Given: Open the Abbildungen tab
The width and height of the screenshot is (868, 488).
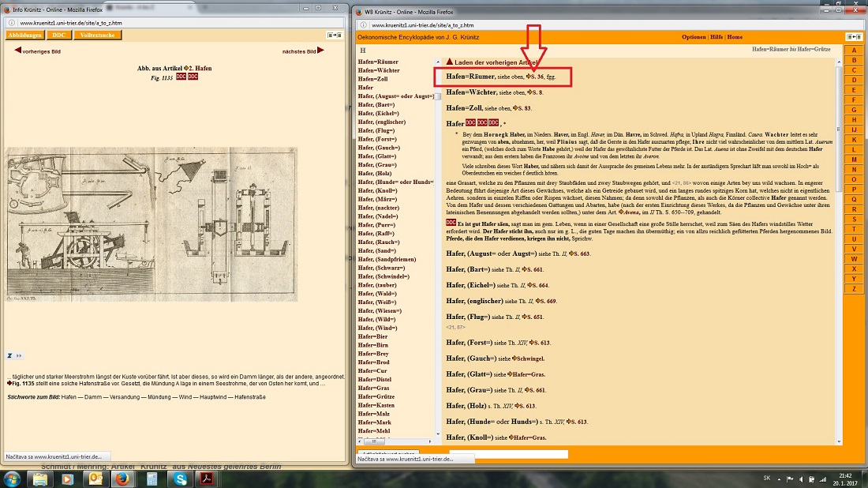Looking at the screenshot, I should click(24, 36).
